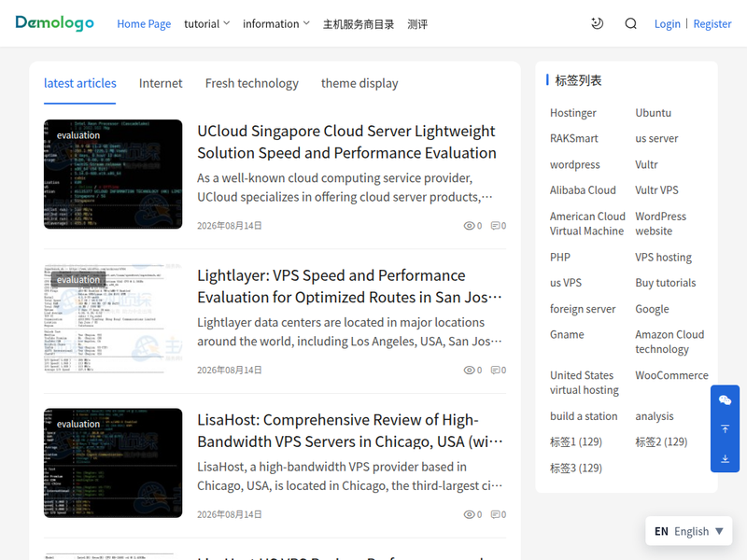This screenshot has height=560, width=747.
Task: Select the WordPress website tag
Action: 660,224
